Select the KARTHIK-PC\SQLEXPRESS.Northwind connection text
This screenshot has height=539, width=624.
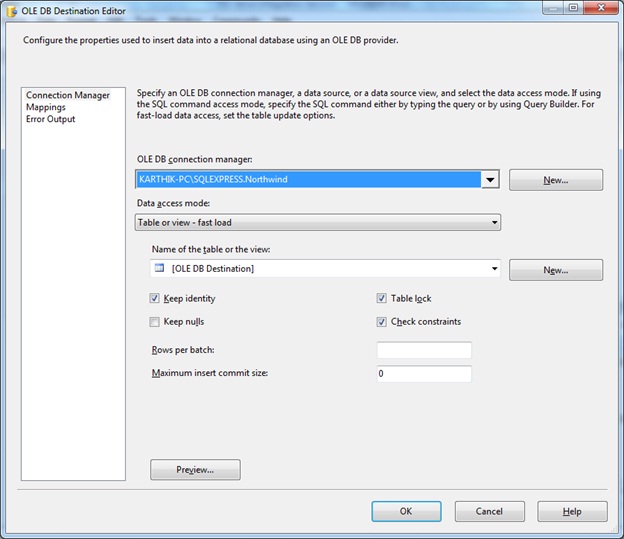(213, 179)
